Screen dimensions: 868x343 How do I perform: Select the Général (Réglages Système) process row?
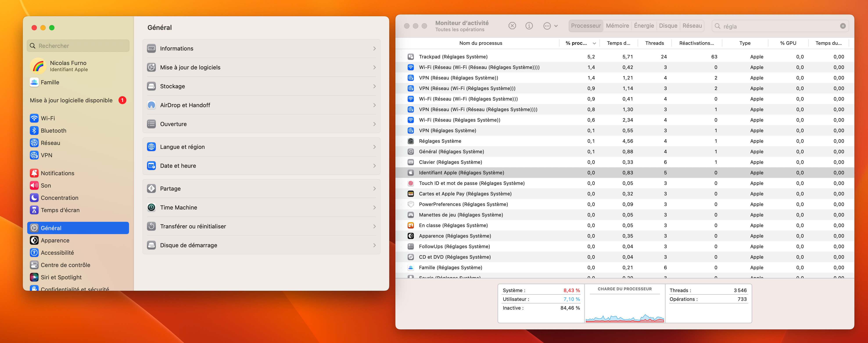(625, 152)
